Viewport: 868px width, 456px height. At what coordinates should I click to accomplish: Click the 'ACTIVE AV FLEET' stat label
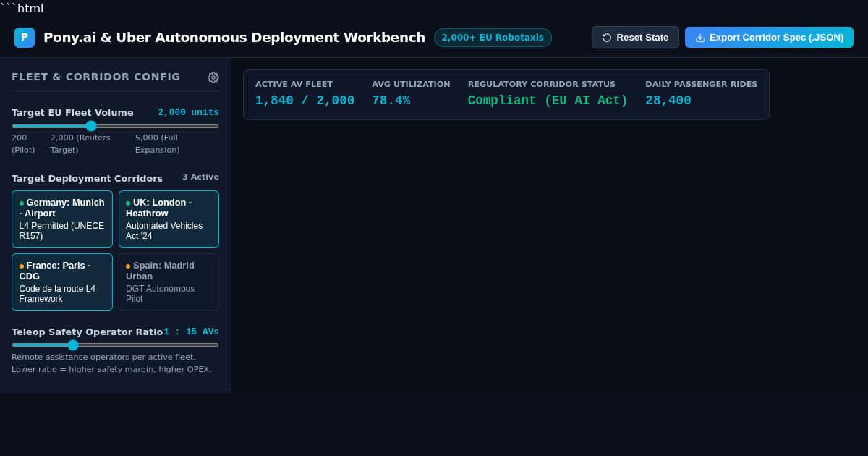[294, 85]
